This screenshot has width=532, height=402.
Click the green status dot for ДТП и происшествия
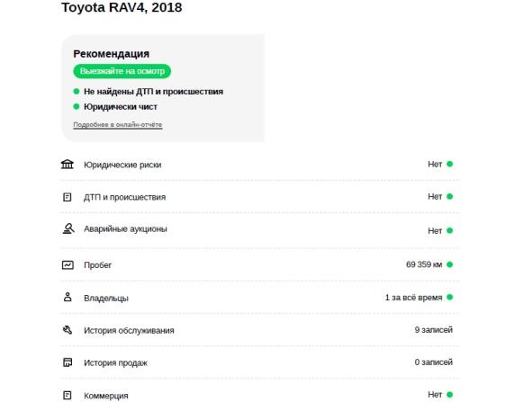click(x=449, y=197)
